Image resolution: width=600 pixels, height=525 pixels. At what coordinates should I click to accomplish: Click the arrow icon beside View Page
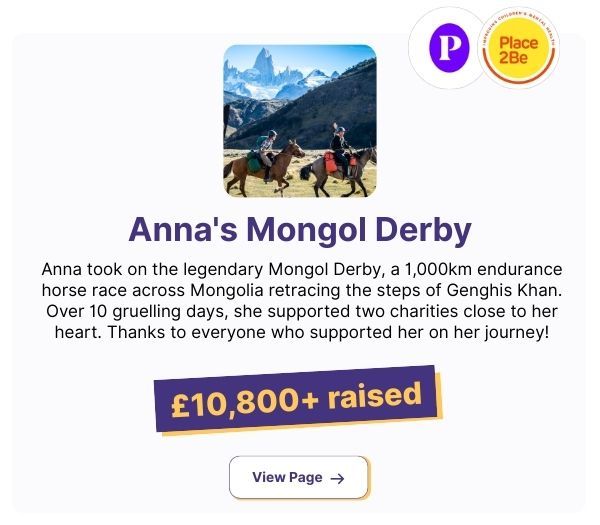(x=337, y=478)
